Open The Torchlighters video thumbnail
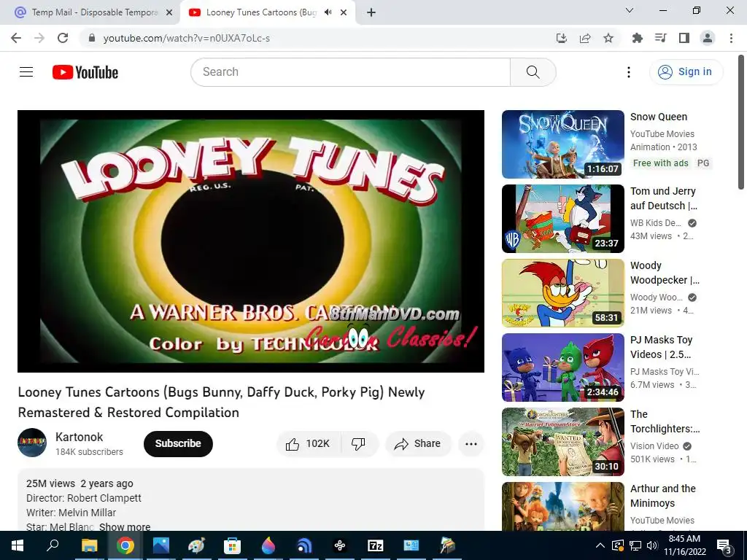This screenshot has width=747, height=560. tap(563, 441)
